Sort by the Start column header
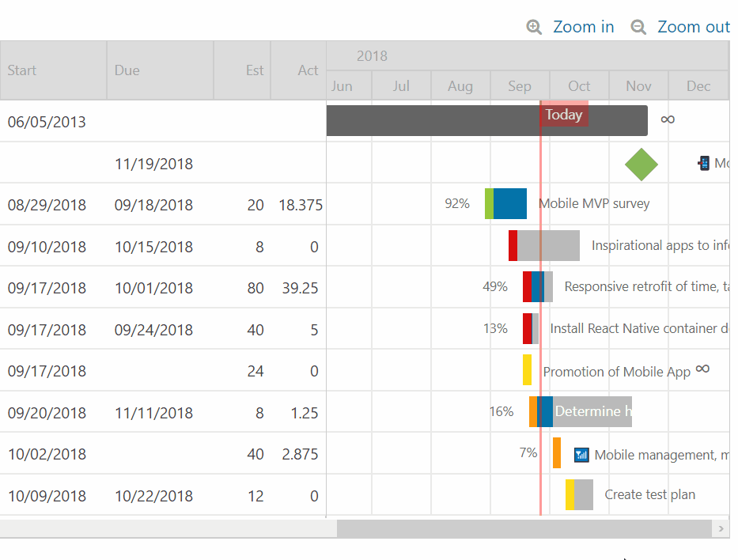 [21, 70]
